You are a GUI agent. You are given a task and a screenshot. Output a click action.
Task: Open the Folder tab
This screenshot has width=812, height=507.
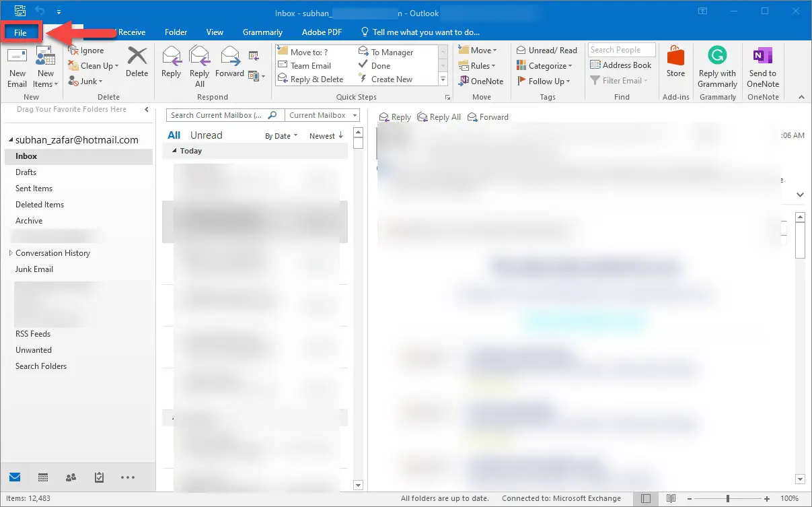click(176, 32)
